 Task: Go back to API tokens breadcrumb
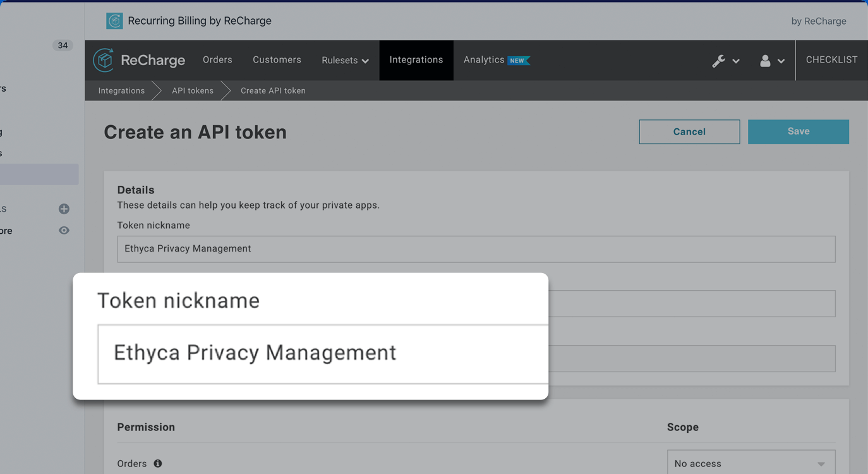point(193,90)
